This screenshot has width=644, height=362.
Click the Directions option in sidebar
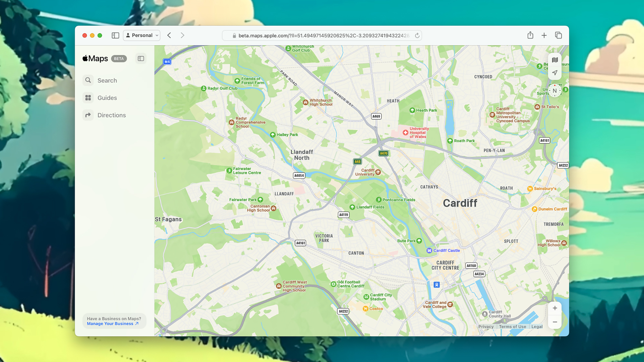point(111,115)
